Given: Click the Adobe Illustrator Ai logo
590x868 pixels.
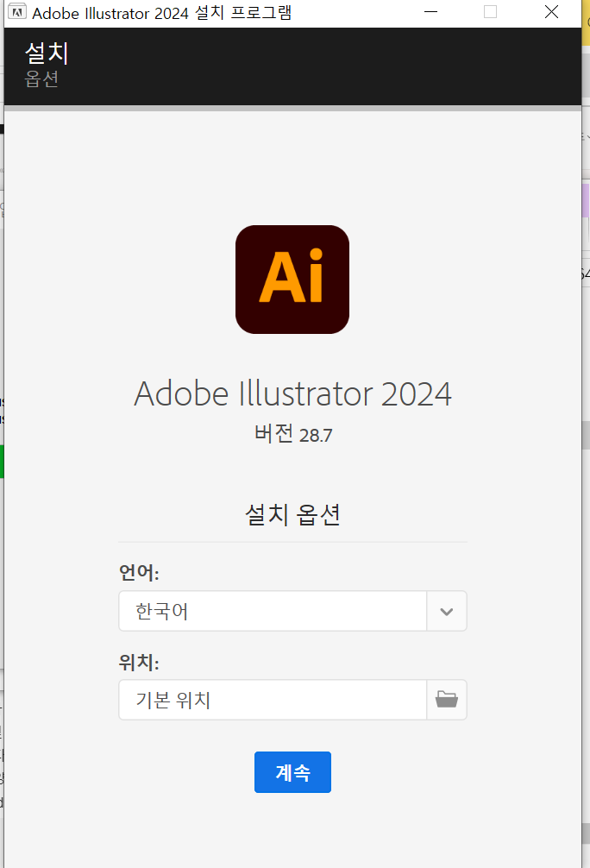Looking at the screenshot, I should click(292, 279).
